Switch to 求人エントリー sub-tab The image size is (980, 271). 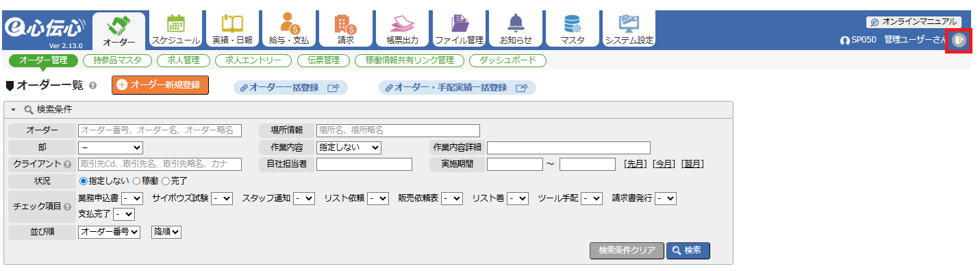tap(253, 60)
